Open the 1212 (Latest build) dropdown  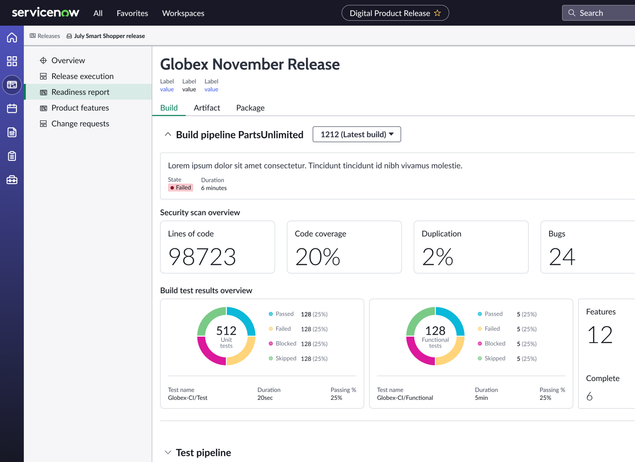coord(357,134)
